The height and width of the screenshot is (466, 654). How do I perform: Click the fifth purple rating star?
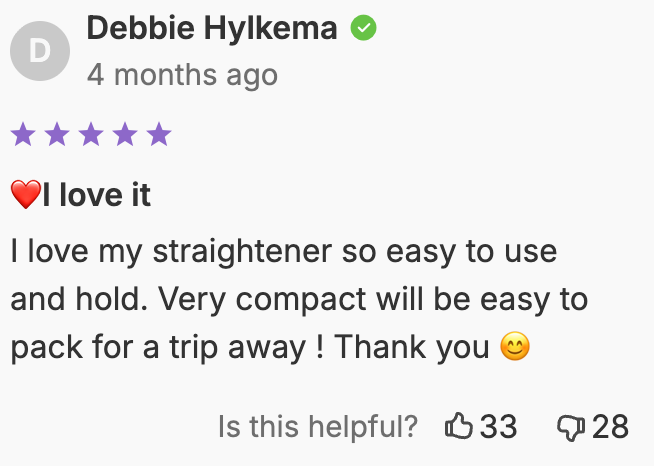coord(159,134)
